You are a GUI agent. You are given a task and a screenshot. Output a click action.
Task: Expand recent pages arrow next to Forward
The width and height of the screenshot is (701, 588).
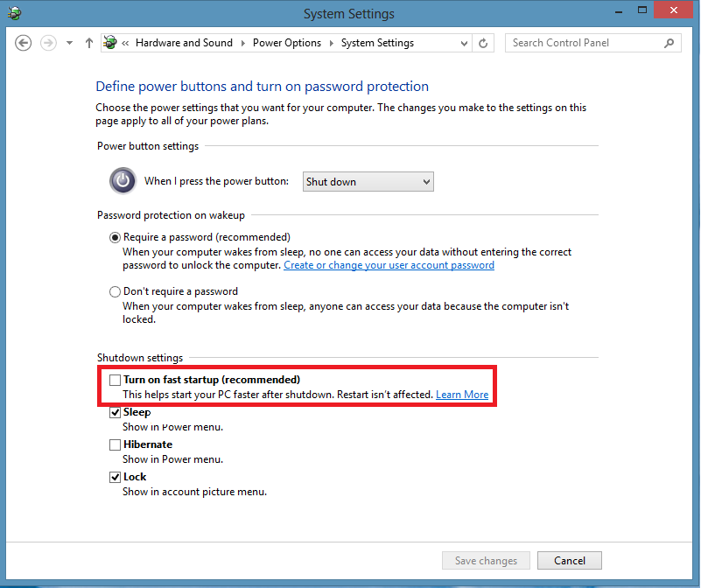coord(68,42)
